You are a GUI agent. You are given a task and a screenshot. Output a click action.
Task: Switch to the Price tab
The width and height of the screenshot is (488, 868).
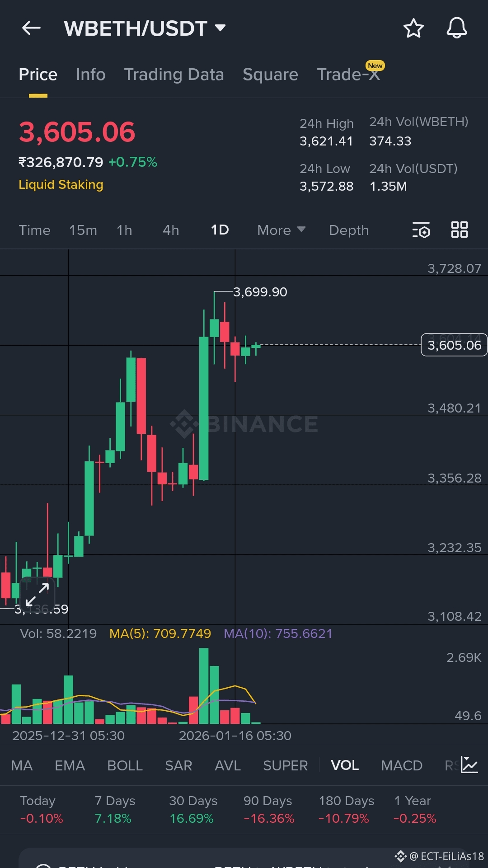38,75
